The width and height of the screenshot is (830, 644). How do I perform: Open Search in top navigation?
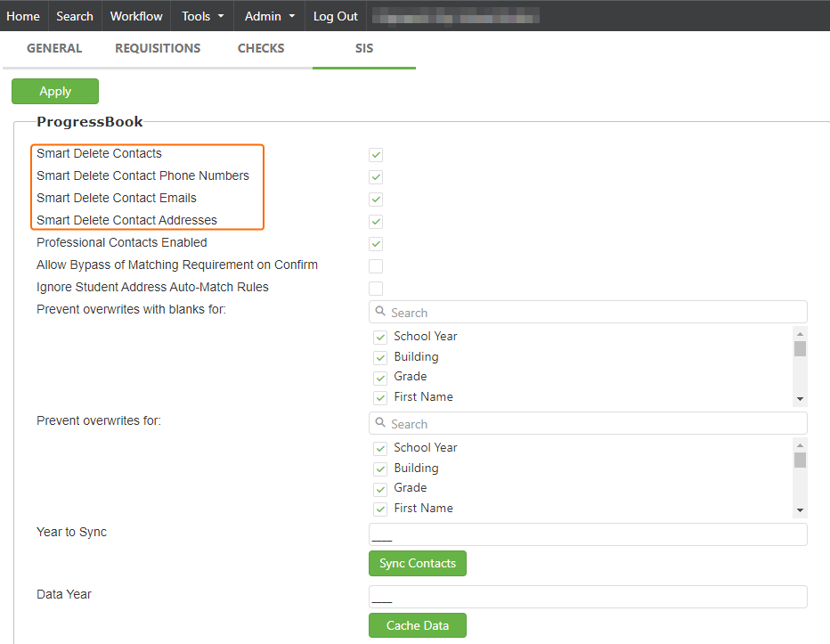(x=75, y=16)
